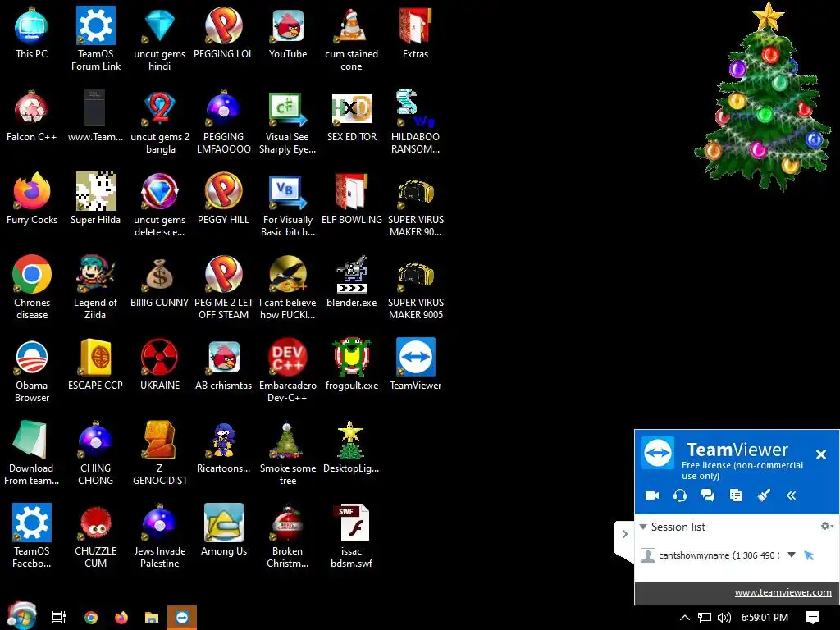Select the TeamViewer whiteboard pen icon
Screen dimensions: 840x630
(764, 495)
